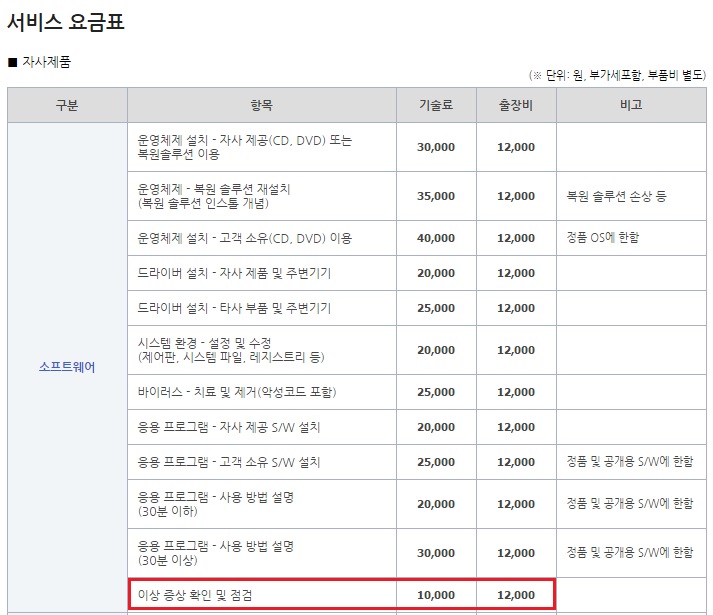Click 기술료 20,000 in 시스템 환경 row
This screenshot has width=713, height=615.
[436, 350]
